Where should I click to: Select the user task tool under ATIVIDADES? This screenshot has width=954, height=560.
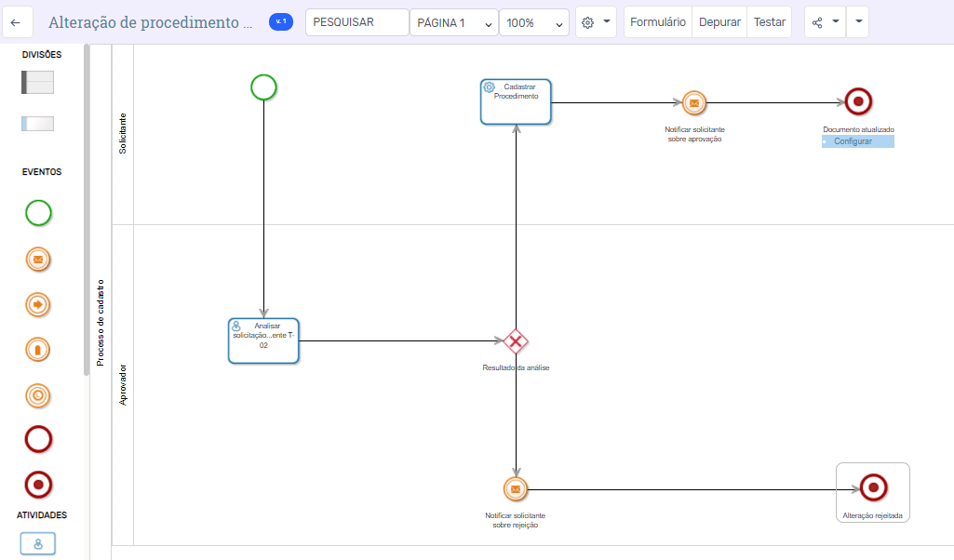click(37, 543)
